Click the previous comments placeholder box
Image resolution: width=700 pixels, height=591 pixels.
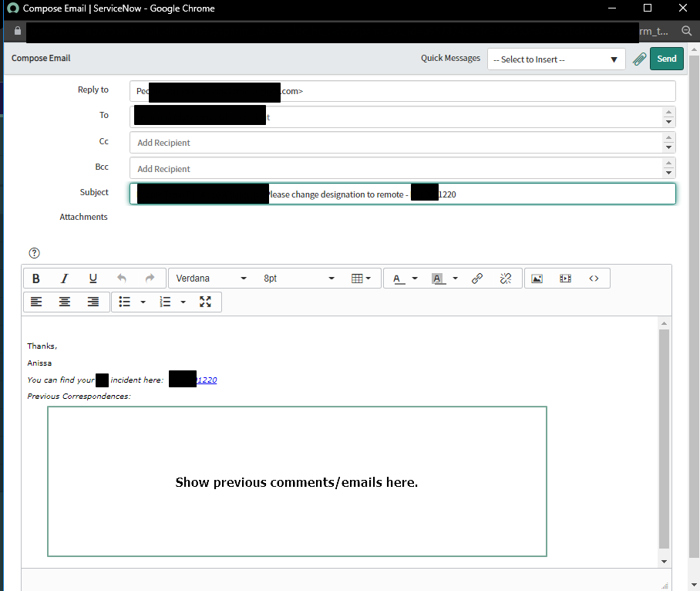click(x=297, y=481)
